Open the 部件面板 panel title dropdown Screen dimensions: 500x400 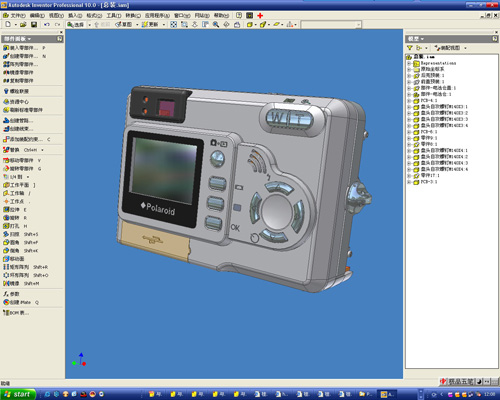coord(17,39)
